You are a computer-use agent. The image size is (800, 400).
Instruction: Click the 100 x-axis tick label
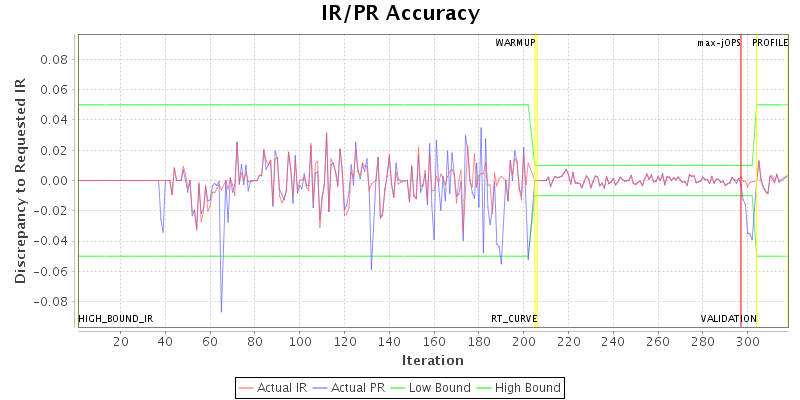300,342
